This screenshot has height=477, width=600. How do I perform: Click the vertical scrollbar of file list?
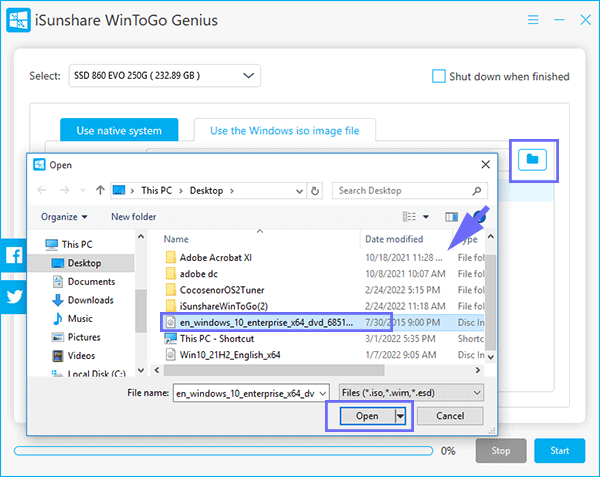pyautogui.click(x=491, y=302)
